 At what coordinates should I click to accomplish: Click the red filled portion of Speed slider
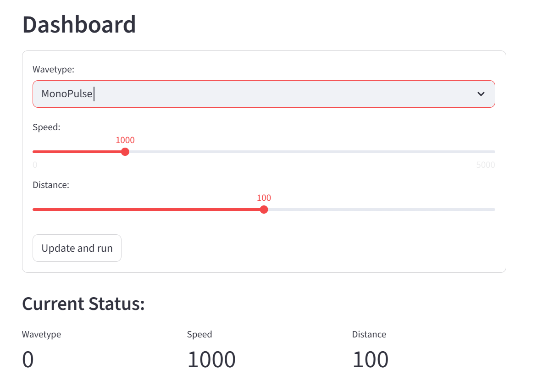click(x=78, y=152)
